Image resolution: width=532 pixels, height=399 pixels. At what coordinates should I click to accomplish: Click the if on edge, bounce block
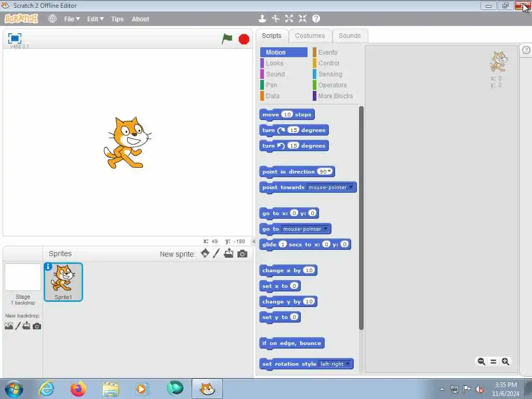292,343
